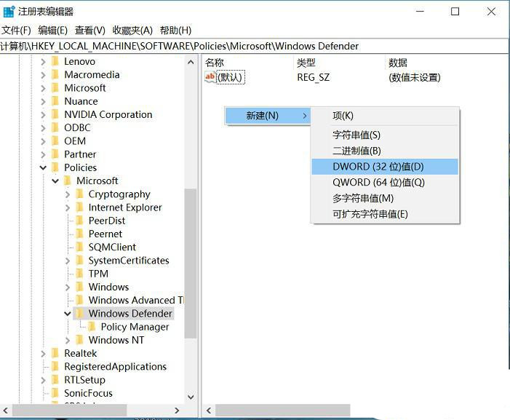Open the 收藏夹(A) menu
This screenshot has width=510, height=420.
pos(132,31)
